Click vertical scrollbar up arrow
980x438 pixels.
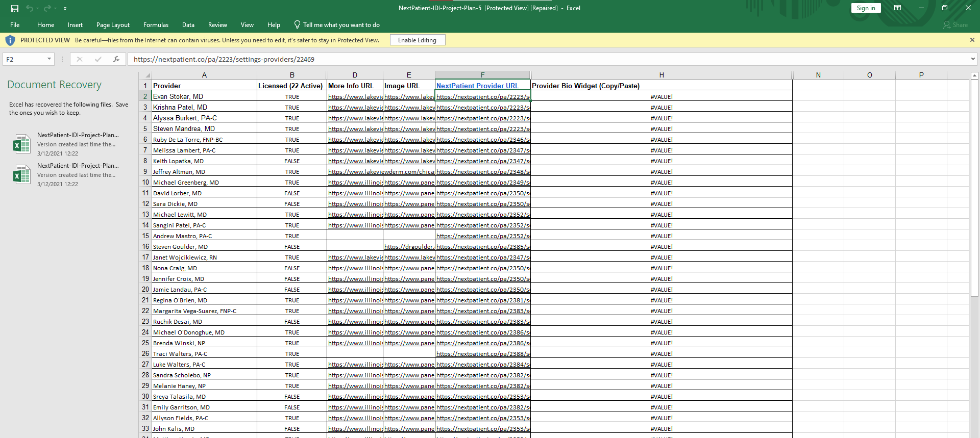point(974,75)
